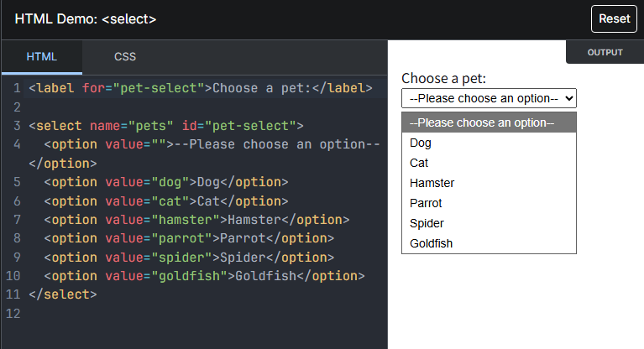
Task: Pick Goldfish from the pet list
Action: point(432,243)
